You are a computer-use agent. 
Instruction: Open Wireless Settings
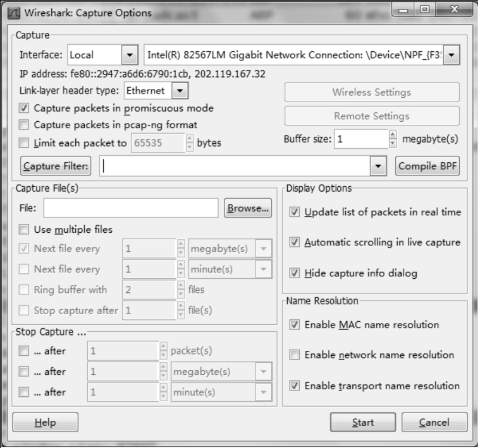[x=372, y=92]
